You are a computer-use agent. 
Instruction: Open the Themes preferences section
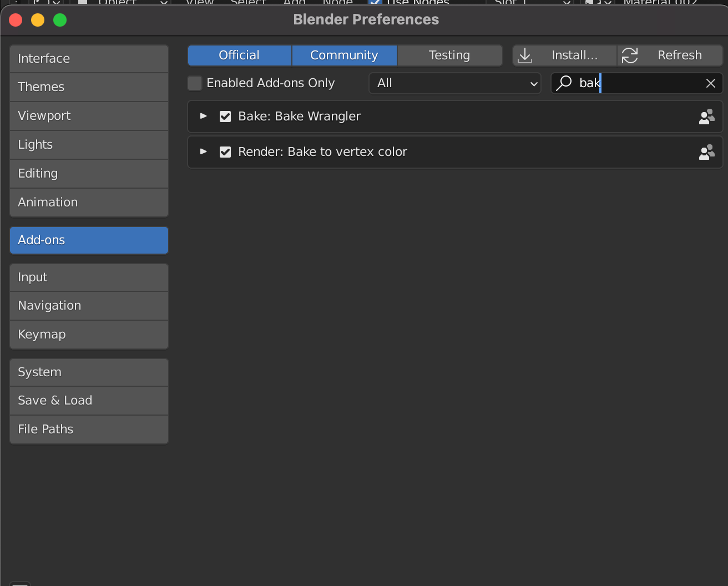[x=89, y=87]
